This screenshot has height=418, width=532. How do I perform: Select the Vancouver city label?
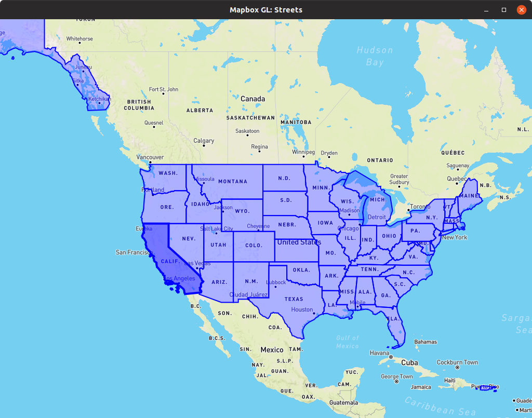(x=149, y=157)
